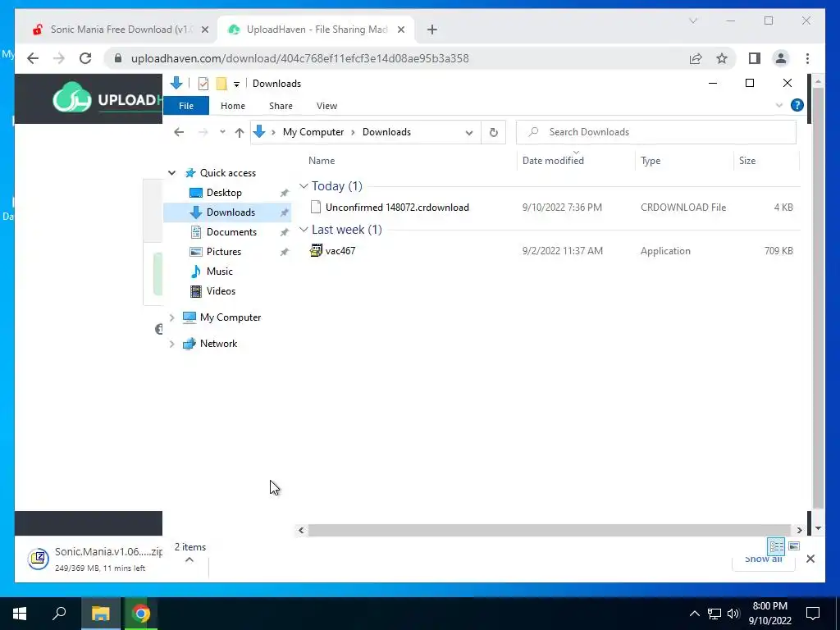Viewport: 840px width, 630px height.
Task: Collapse the Last week (1) group
Action: pyautogui.click(x=304, y=230)
